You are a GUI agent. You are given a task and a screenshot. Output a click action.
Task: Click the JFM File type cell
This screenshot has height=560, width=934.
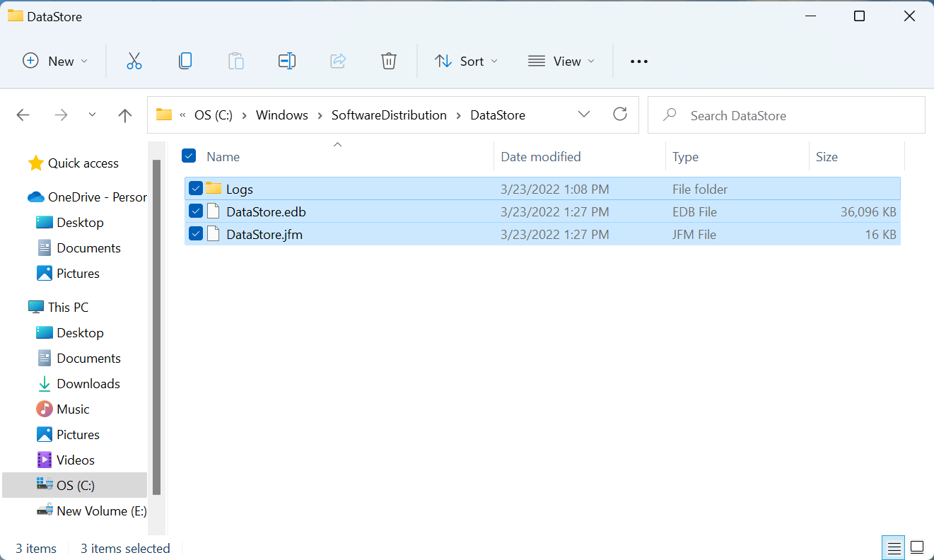(x=694, y=235)
